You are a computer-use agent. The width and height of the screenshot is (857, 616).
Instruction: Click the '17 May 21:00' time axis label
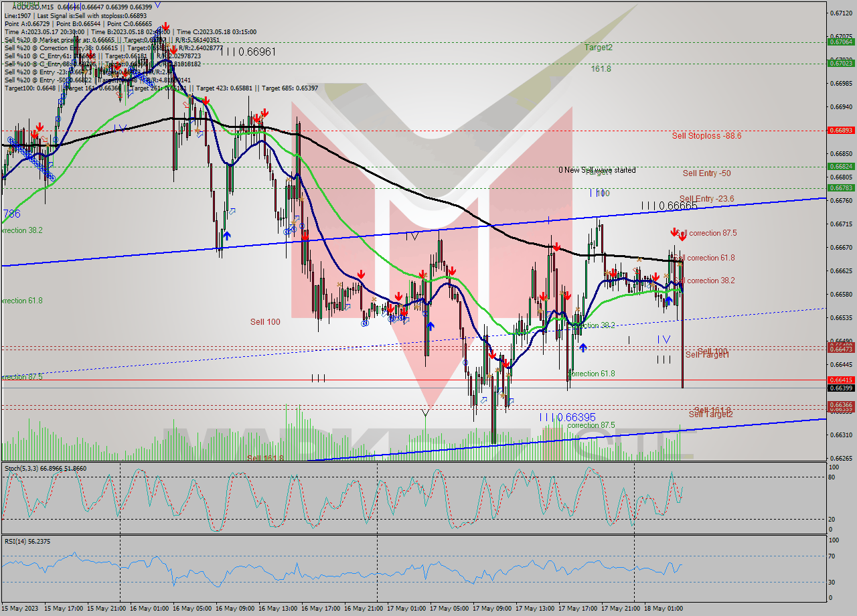pos(621,609)
